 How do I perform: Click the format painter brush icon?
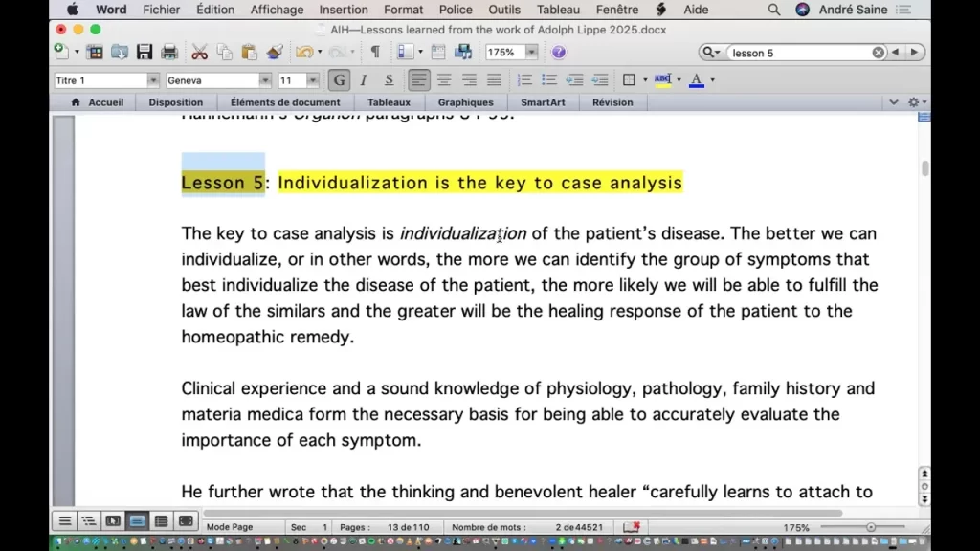click(275, 53)
